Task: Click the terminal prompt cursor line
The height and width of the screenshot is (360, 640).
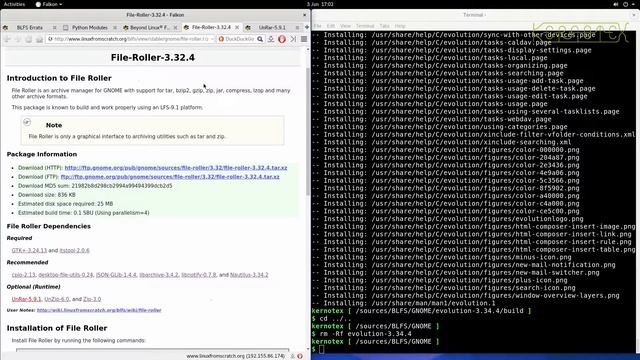Action: coord(322,349)
